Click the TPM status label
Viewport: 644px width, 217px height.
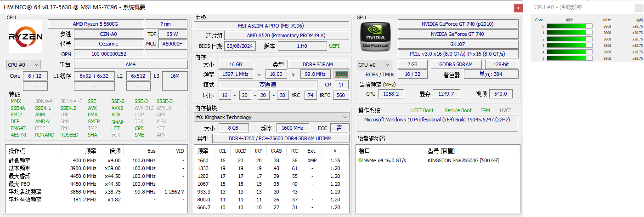click(485, 110)
